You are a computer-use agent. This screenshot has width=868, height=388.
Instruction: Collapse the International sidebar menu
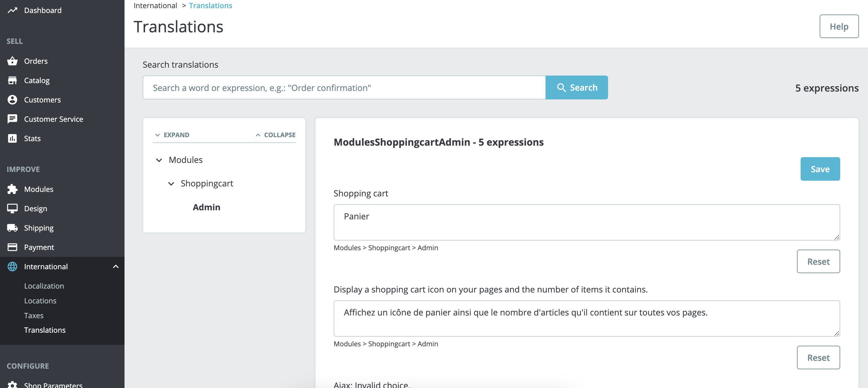tap(116, 267)
